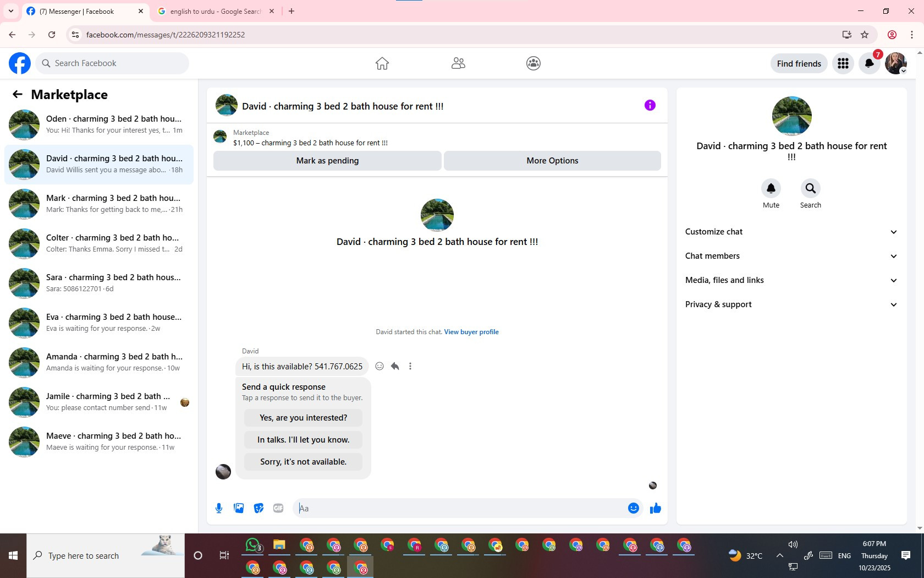This screenshot has width=924, height=578.
Task: Reply to David's message with arrow icon
Action: [x=395, y=366]
